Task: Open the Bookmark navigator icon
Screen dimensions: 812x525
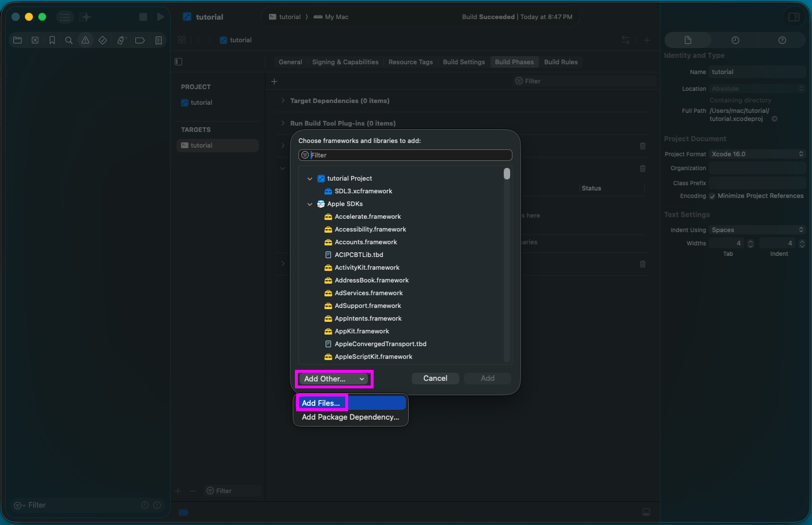Action: point(52,41)
